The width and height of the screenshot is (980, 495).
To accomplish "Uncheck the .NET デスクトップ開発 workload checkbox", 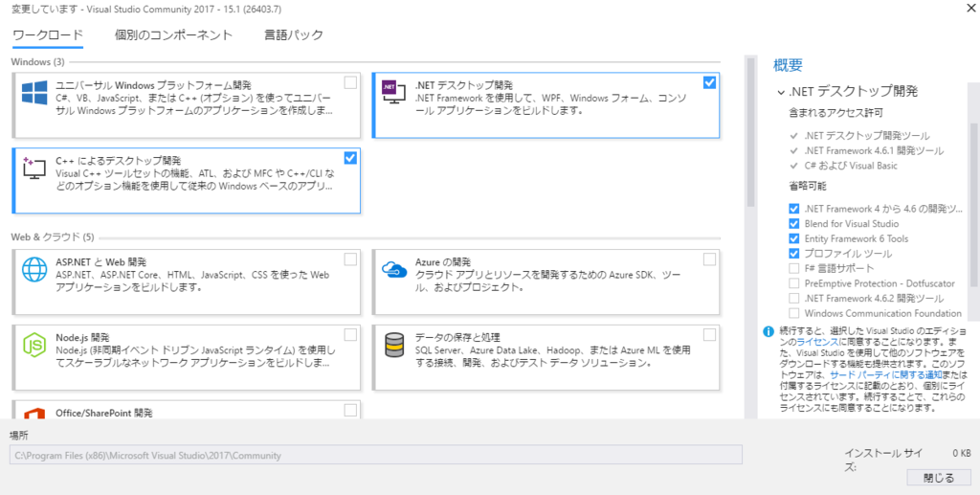I will pyautogui.click(x=709, y=82).
